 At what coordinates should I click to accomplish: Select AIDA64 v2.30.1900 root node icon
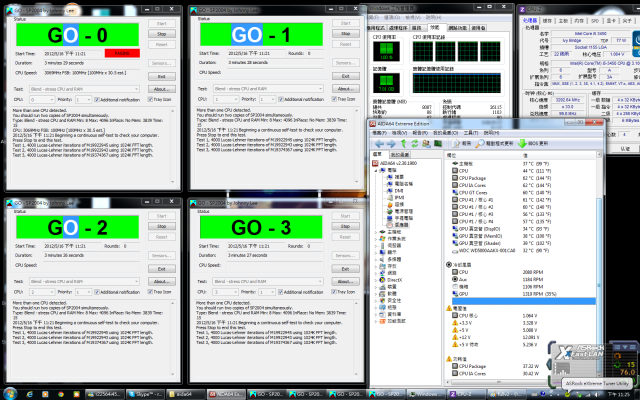point(375,163)
